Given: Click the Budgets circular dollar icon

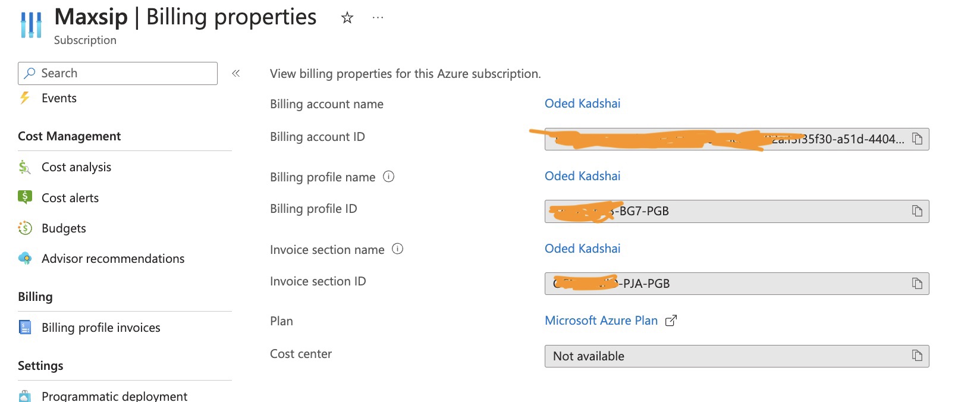Looking at the screenshot, I should click(x=25, y=228).
